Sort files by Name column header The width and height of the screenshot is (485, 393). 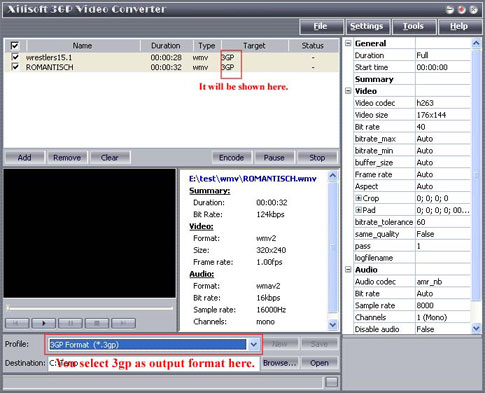click(x=83, y=46)
